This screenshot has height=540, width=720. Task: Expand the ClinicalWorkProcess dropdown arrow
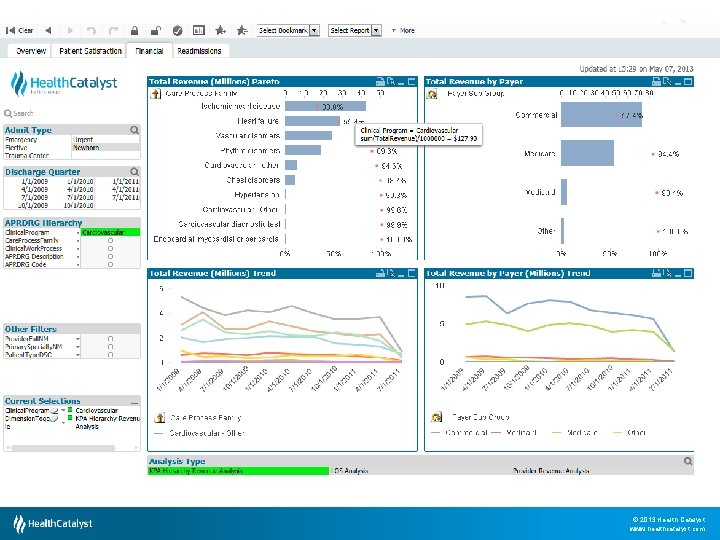coord(78,249)
